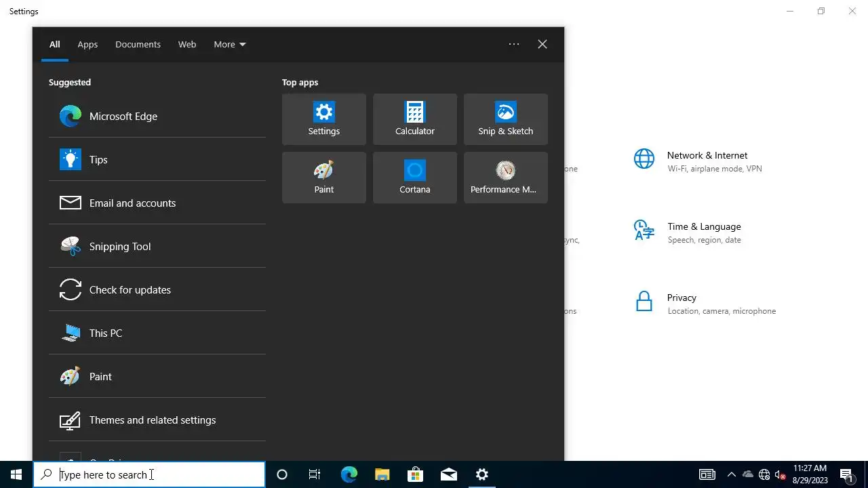Open Microsoft Edge from Suggested list
Viewport: 868px width, 488px height.
click(157, 116)
